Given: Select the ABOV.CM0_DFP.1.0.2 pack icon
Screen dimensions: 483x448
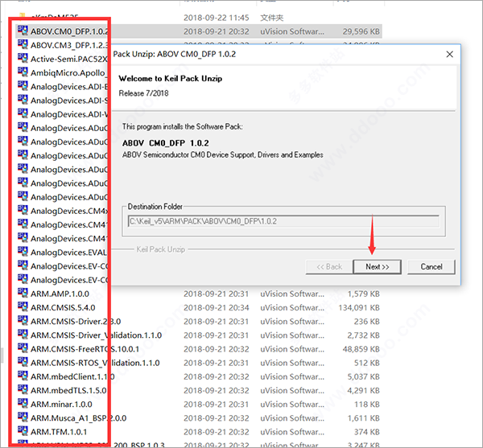Looking at the screenshot, I should point(23,31).
